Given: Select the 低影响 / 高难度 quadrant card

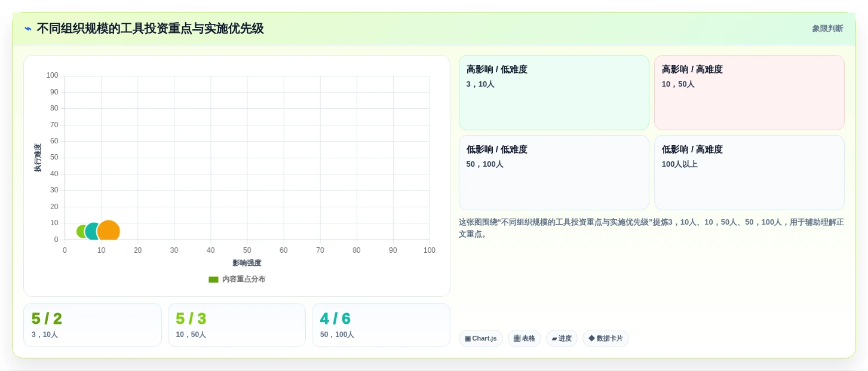Looking at the screenshot, I should pos(749,173).
